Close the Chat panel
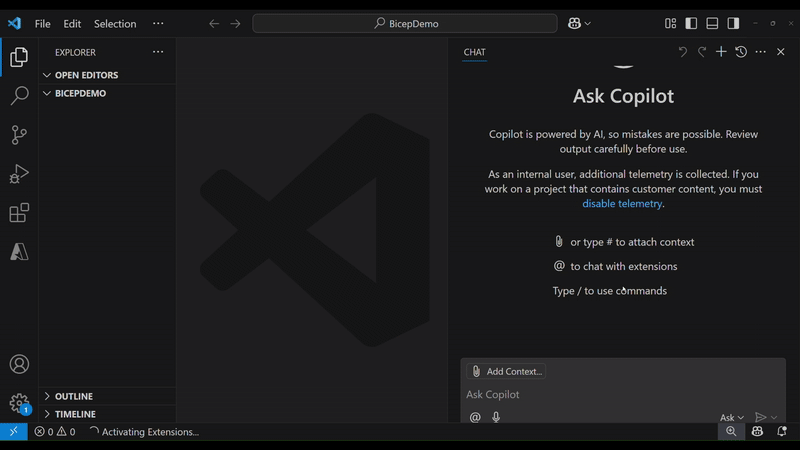Screen dimensions: 800x450 781,52
